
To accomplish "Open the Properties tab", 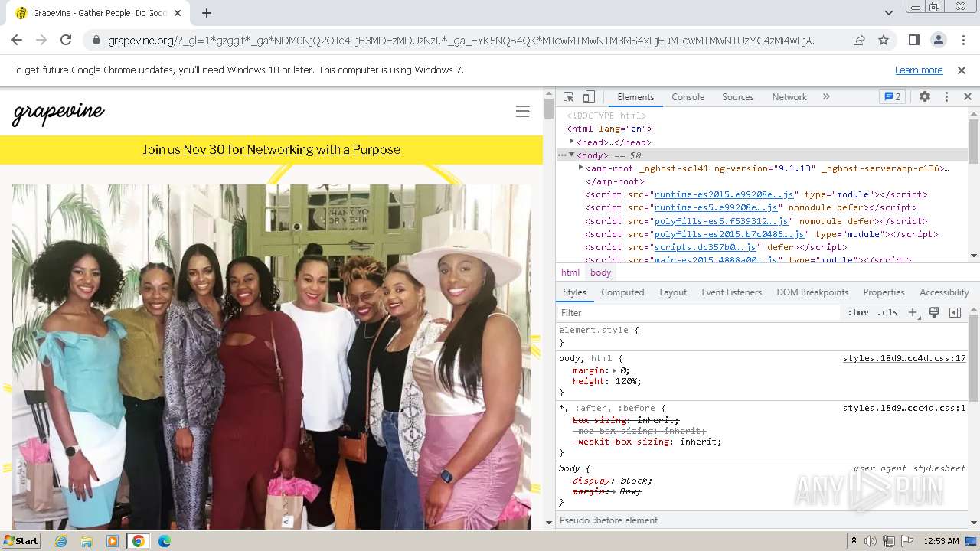I will tap(884, 292).
